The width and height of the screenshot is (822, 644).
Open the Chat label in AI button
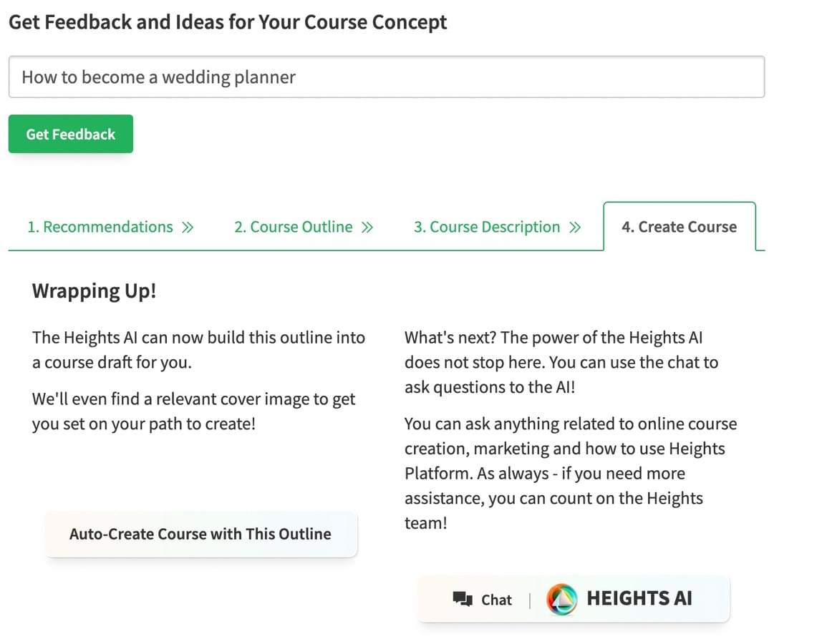(x=496, y=600)
